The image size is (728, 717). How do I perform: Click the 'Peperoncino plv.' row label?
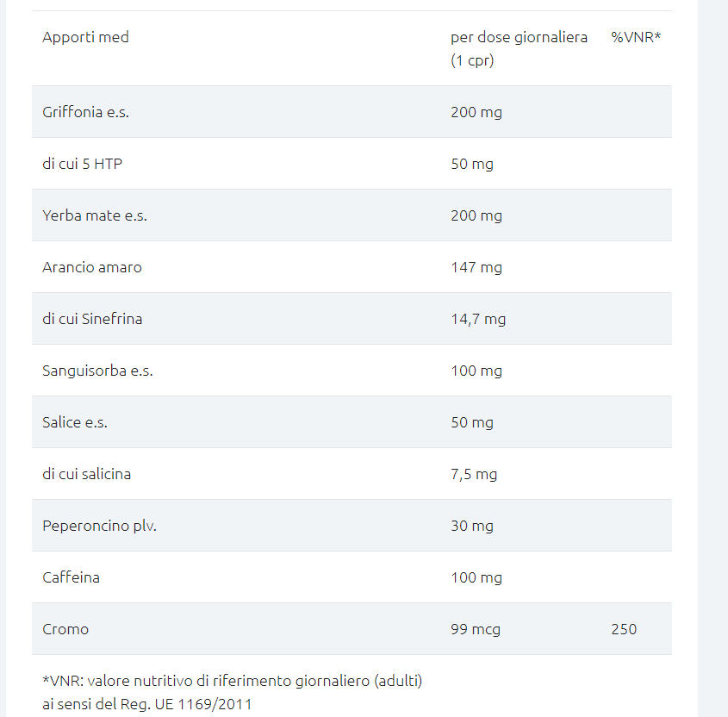pos(99,526)
